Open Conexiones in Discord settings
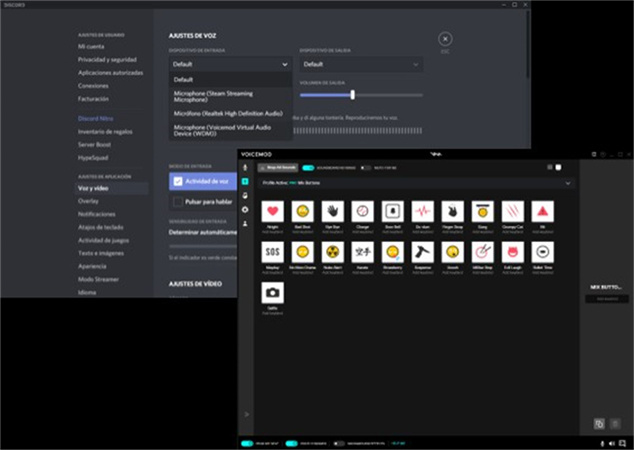Image resolution: width=634 pixels, height=450 pixels. (93, 86)
